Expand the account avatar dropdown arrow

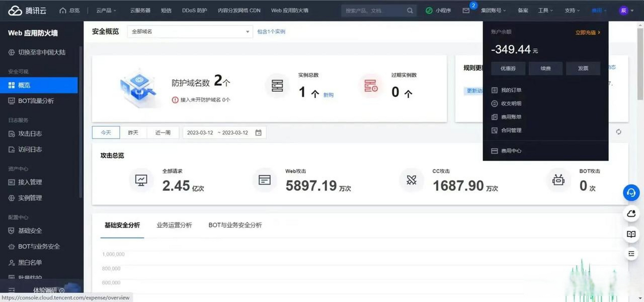click(x=632, y=10)
